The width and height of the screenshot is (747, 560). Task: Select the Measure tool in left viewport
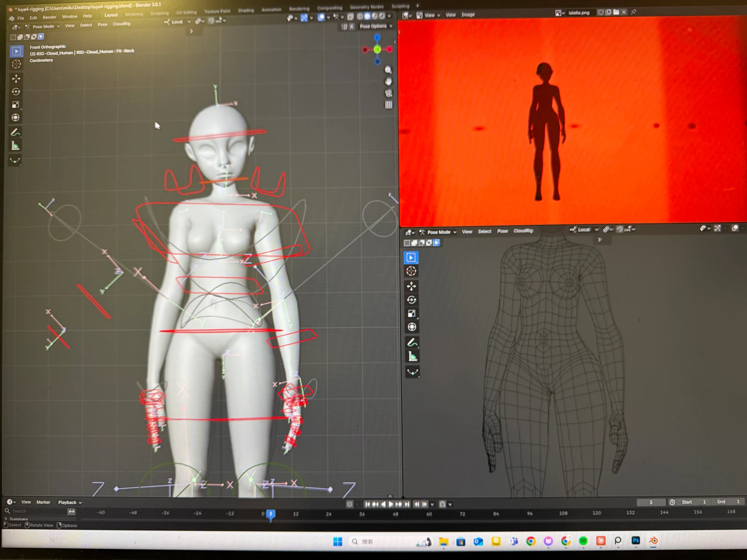[15, 146]
